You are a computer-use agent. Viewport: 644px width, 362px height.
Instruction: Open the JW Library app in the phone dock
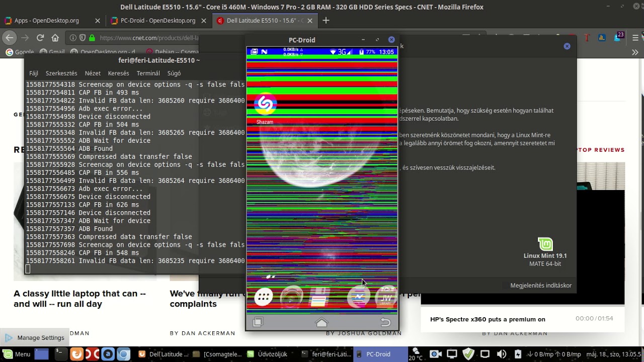pos(386,297)
